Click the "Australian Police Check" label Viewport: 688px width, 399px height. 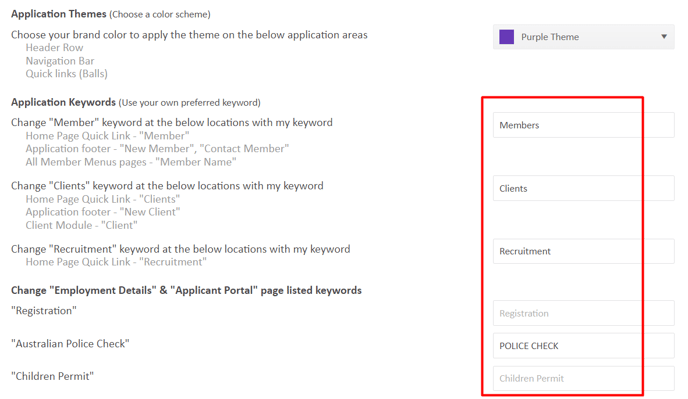70,343
